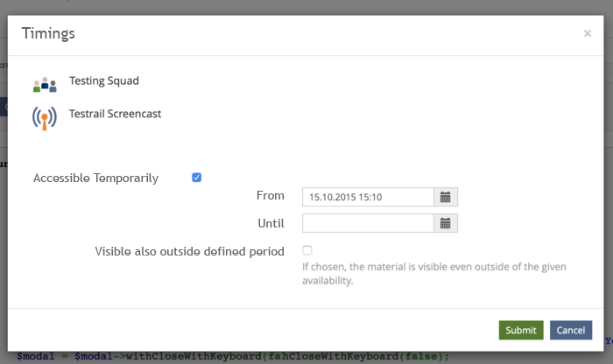The image size is (613, 364).
Task: Uncheck the Accessible Temporarily checkbox
Action: tap(197, 178)
